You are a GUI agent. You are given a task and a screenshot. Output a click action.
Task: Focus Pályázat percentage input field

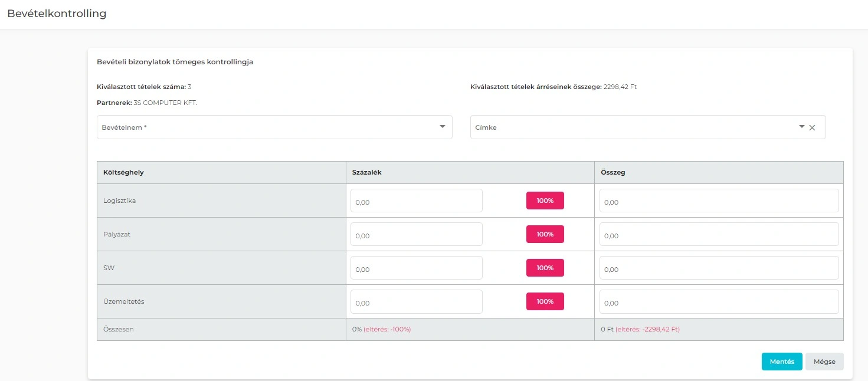coord(416,235)
